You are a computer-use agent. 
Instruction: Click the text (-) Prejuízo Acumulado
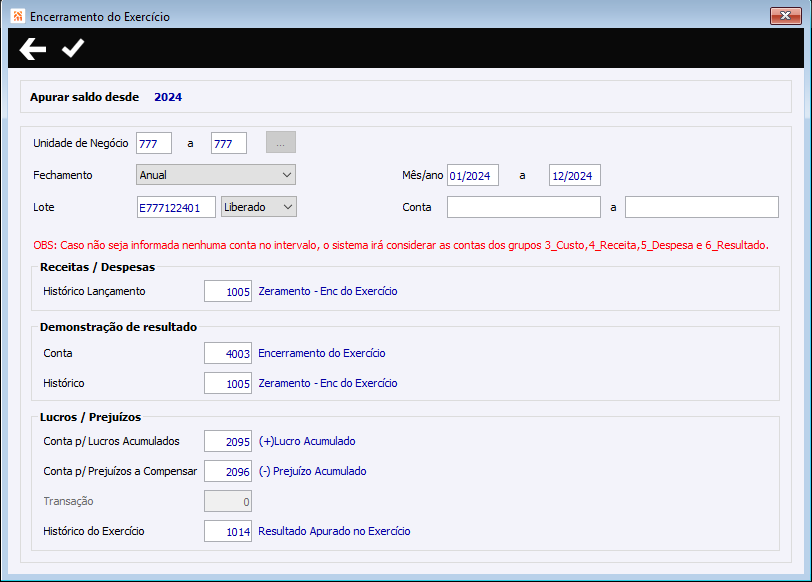tap(312, 471)
